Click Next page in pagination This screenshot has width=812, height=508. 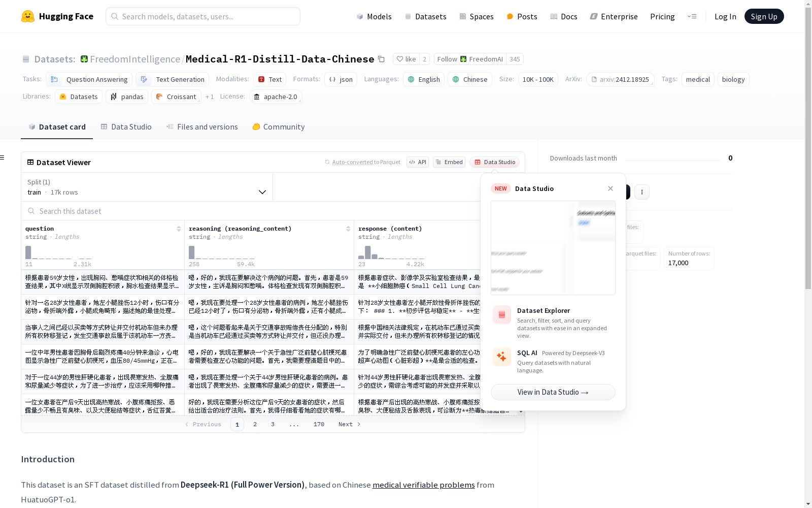(349, 424)
